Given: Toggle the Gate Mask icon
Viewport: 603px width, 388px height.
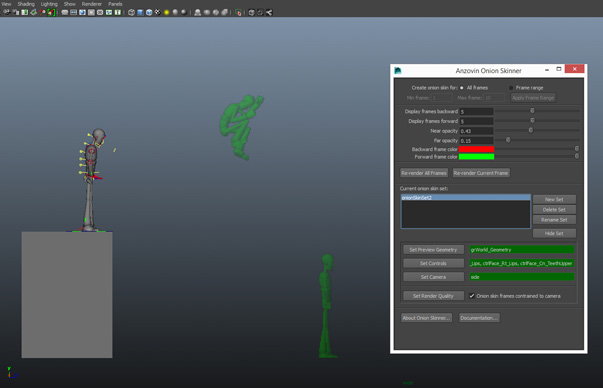Looking at the screenshot, I should point(91,12).
